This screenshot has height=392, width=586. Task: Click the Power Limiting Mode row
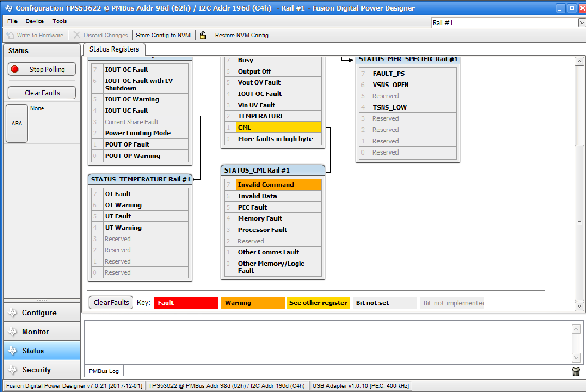(x=140, y=133)
